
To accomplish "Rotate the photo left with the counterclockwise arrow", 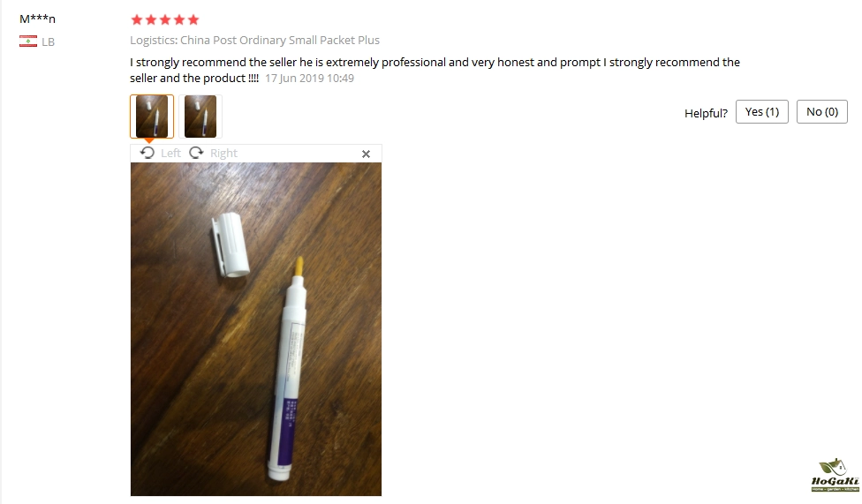I will [147, 153].
